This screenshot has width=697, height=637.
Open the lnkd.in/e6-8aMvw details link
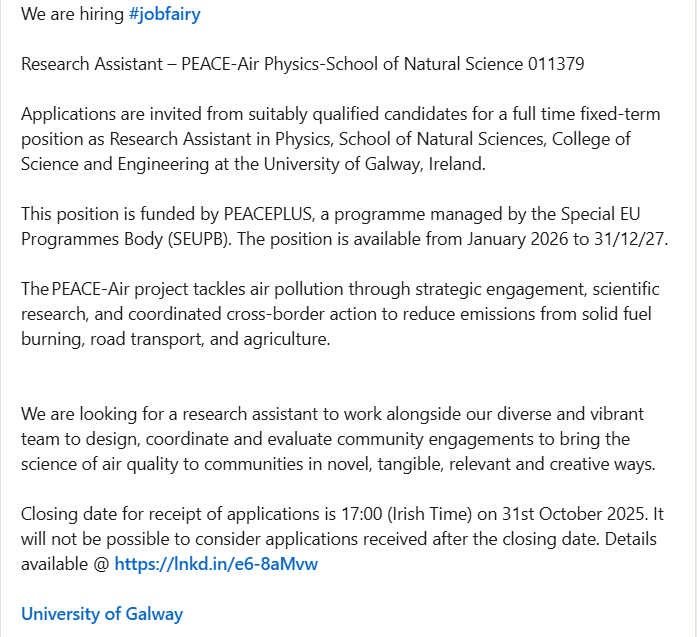tap(216, 564)
